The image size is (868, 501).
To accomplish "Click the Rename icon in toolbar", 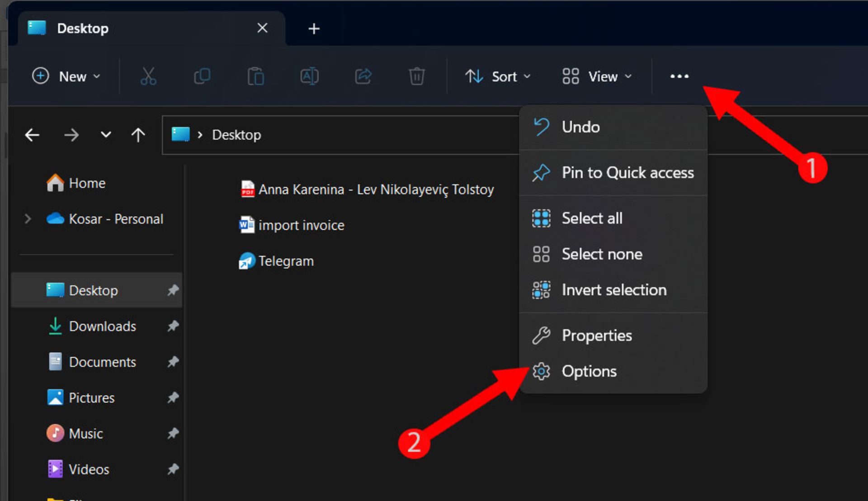I will click(x=310, y=76).
